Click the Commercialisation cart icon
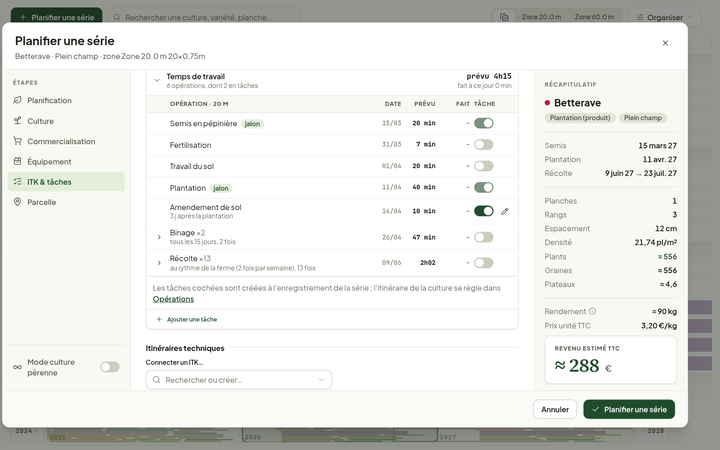Image resolution: width=720 pixels, height=450 pixels. 17,141
